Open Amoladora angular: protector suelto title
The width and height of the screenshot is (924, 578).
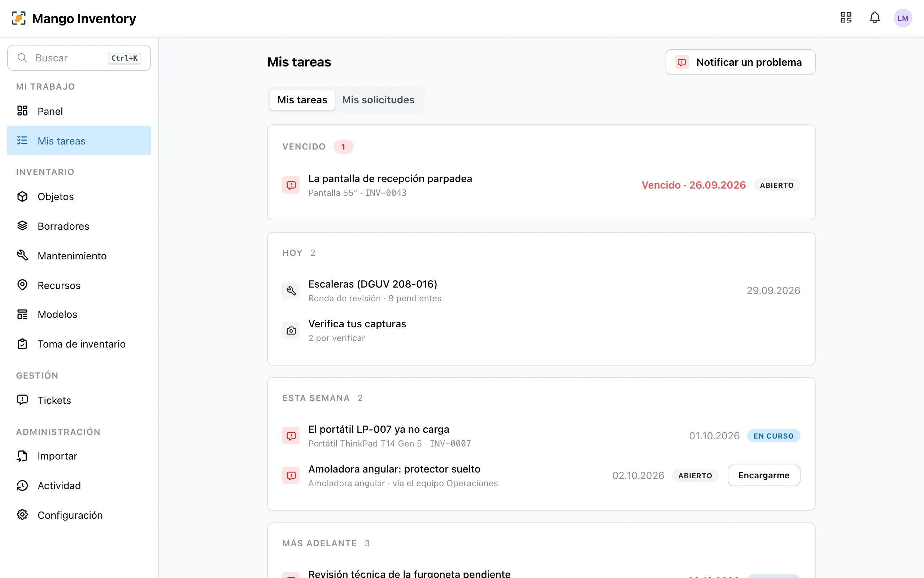coord(394,469)
